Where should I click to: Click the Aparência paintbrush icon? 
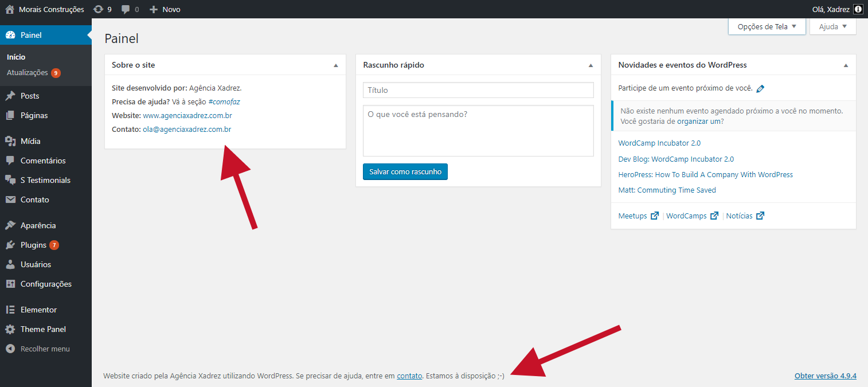pyautogui.click(x=10, y=225)
